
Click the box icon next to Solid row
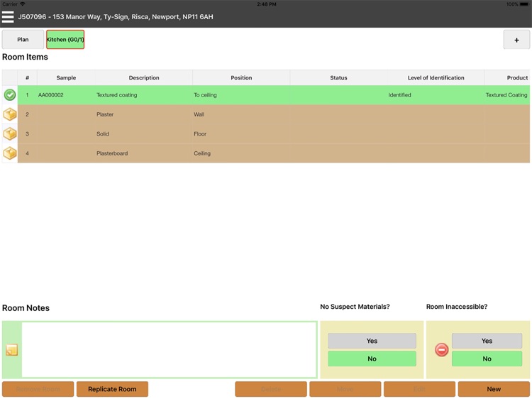tap(10, 133)
